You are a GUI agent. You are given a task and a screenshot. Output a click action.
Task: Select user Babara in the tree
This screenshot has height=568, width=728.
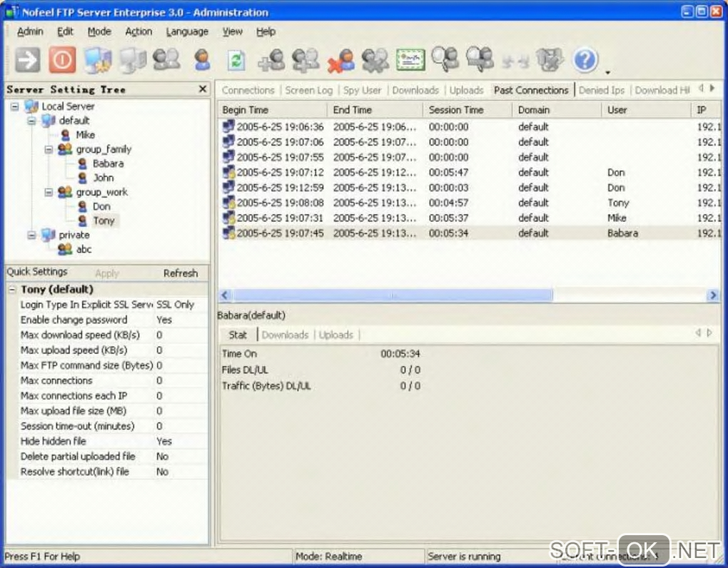[x=108, y=163]
